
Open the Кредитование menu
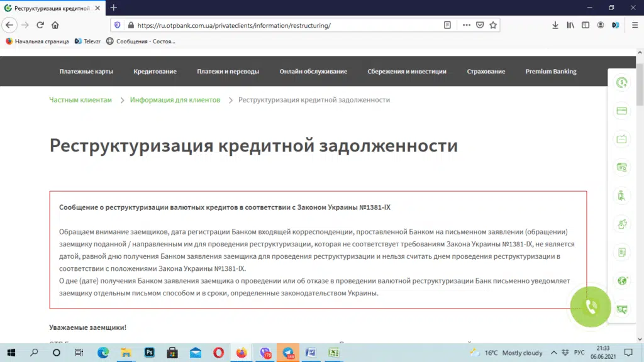(155, 72)
